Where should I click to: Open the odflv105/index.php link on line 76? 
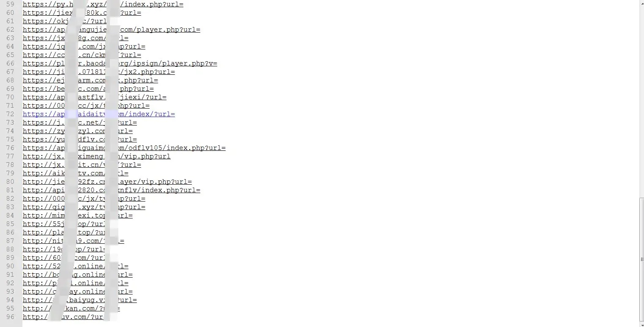[x=124, y=148]
